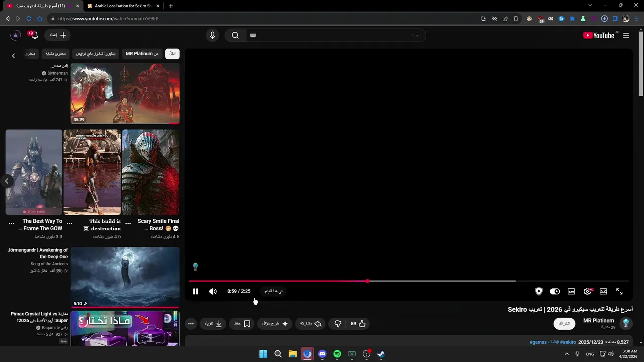Show previous shorts with shelf arrow
Image resolution: width=644 pixels, height=362 pixels.
tap(7, 181)
